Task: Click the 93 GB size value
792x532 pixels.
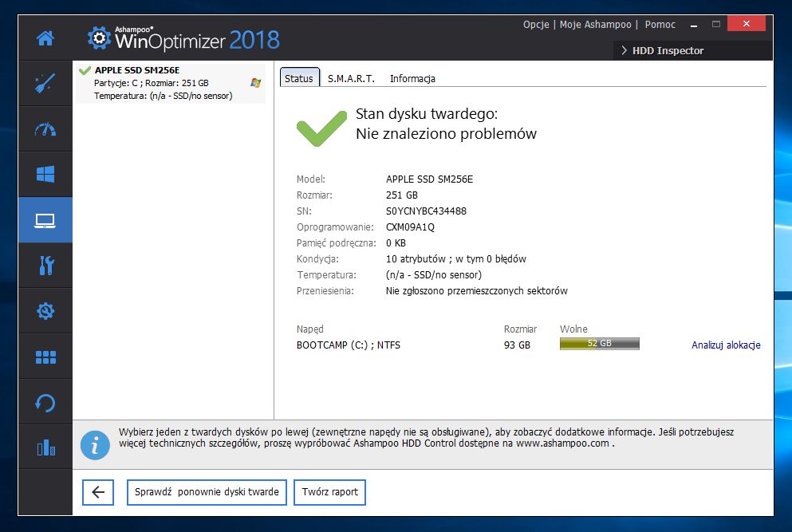Action: [517, 345]
